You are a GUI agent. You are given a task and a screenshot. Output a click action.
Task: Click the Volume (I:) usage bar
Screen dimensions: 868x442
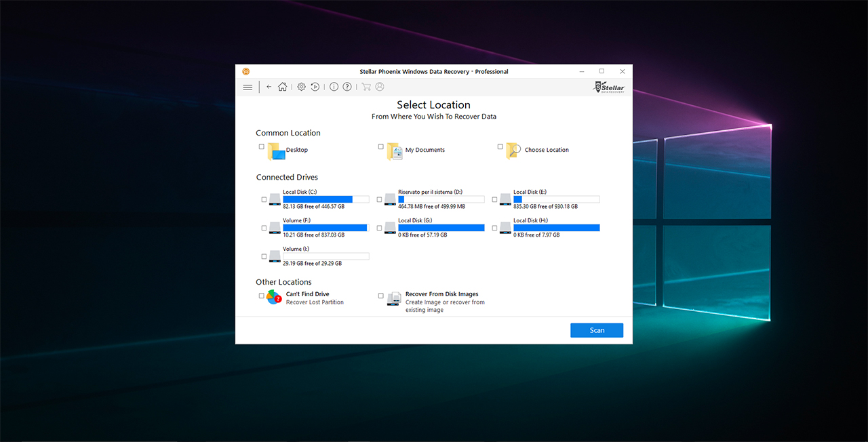pos(326,256)
